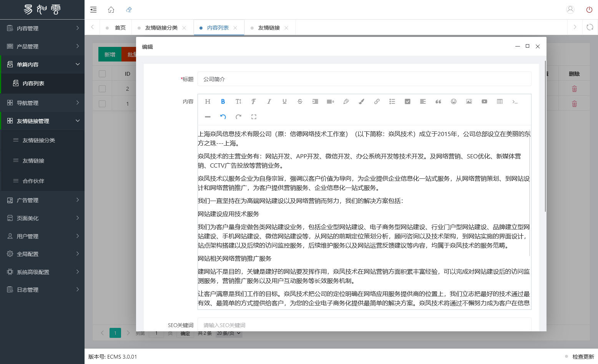Pick text color with pen icon
Image resolution: width=598 pixels, height=364 pixels.
click(x=346, y=101)
